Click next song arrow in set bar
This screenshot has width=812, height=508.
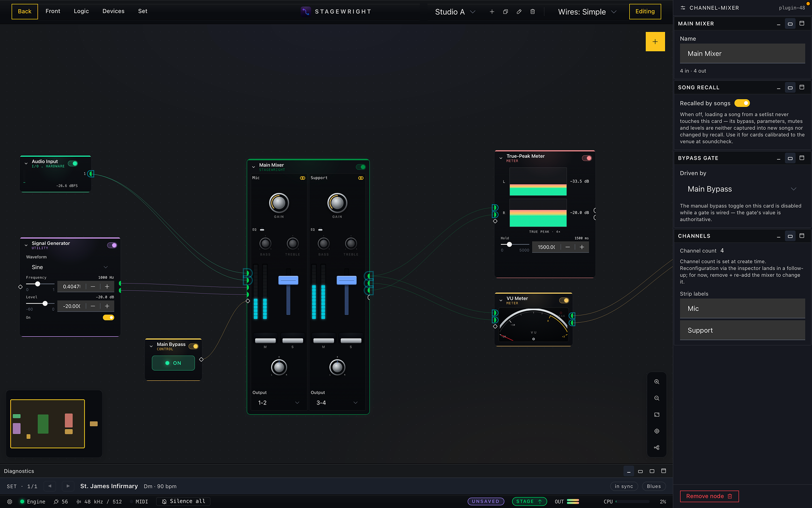click(x=68, y=486)
